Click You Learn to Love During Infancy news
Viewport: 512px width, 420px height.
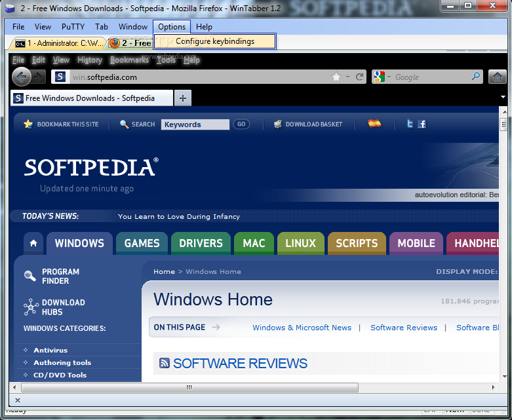[179, 216]
